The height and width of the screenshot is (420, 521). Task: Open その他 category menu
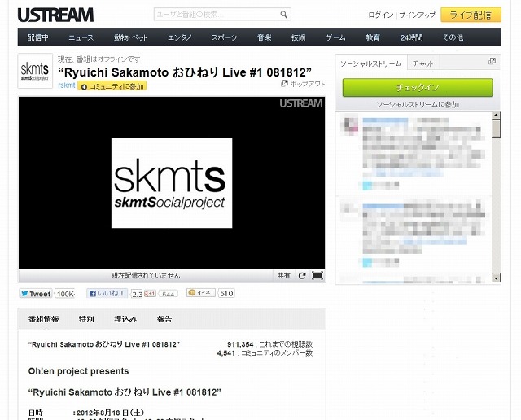pos(453,37)
